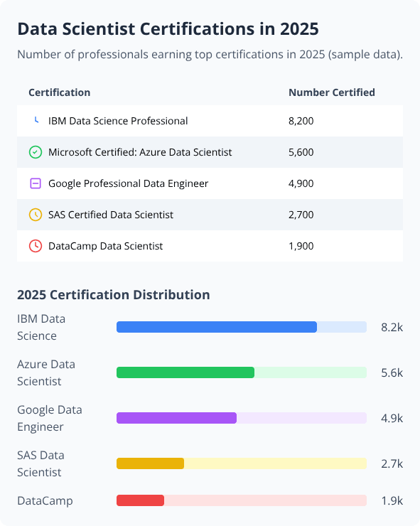
Task: Select the DataCamp Data Scientist table text
Action: (106, 246)
